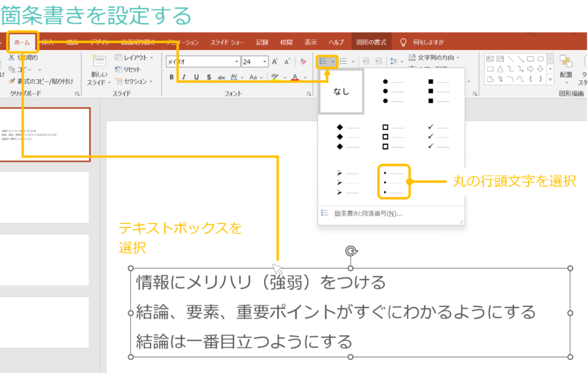Click the Bold formatting button

coord(171,77)
